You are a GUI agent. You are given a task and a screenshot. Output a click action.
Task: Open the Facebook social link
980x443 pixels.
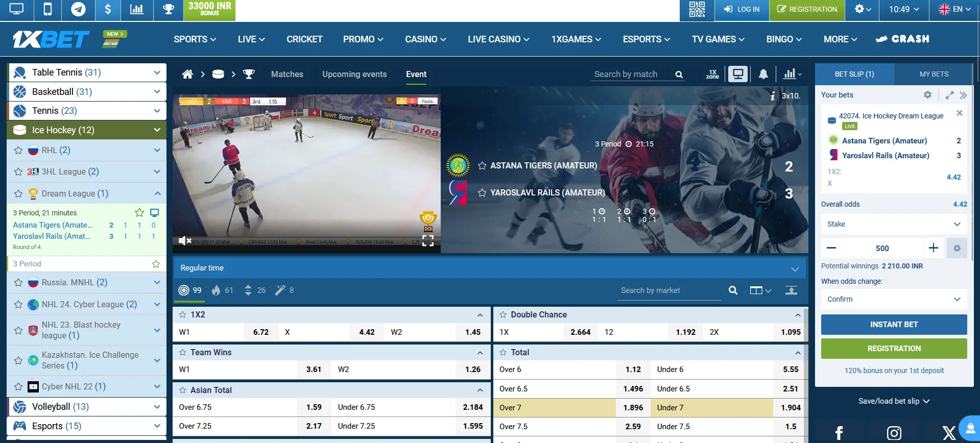[839, 433]
